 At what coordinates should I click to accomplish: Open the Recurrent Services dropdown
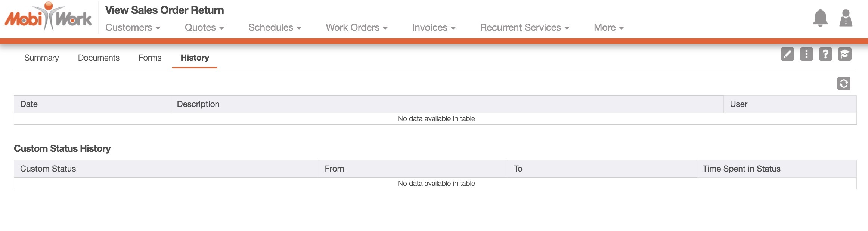point(524,28)
